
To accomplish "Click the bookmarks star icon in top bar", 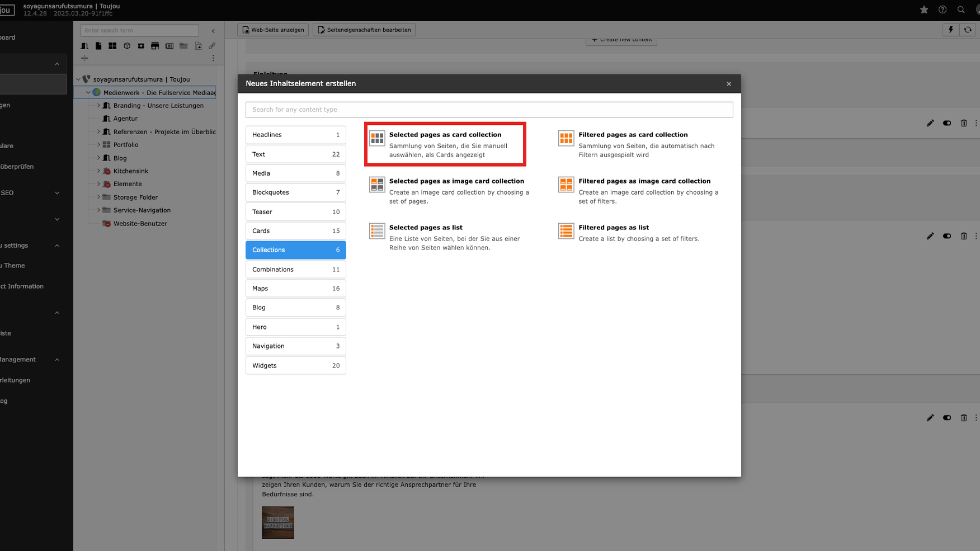I will (x=924, y=10).
